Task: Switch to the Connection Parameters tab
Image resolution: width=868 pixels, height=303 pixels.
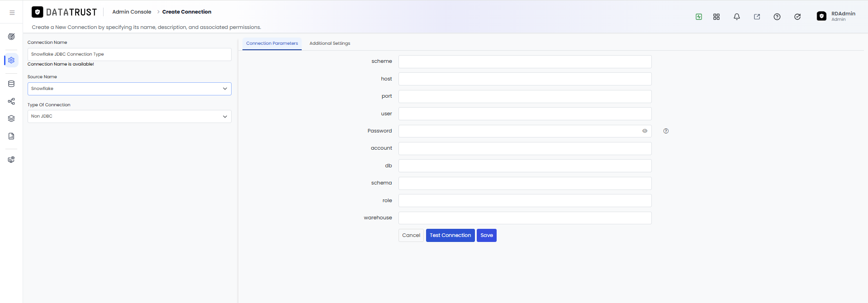Action: tap(272, 43)
